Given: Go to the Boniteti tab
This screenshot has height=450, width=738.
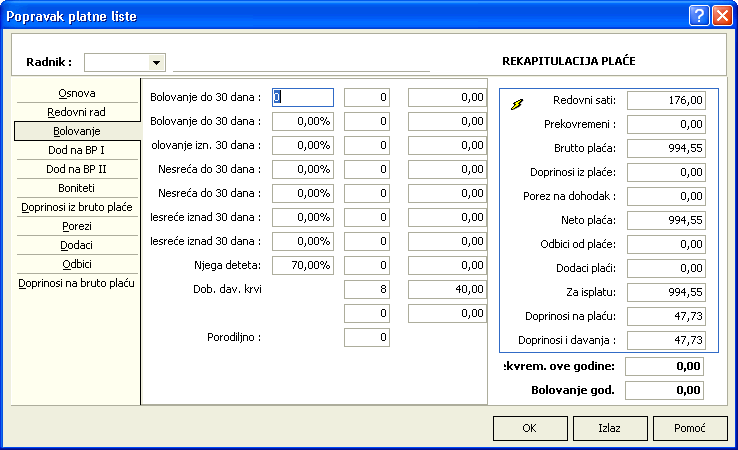Looking at the screenshot, I should (x=77, y=188).
